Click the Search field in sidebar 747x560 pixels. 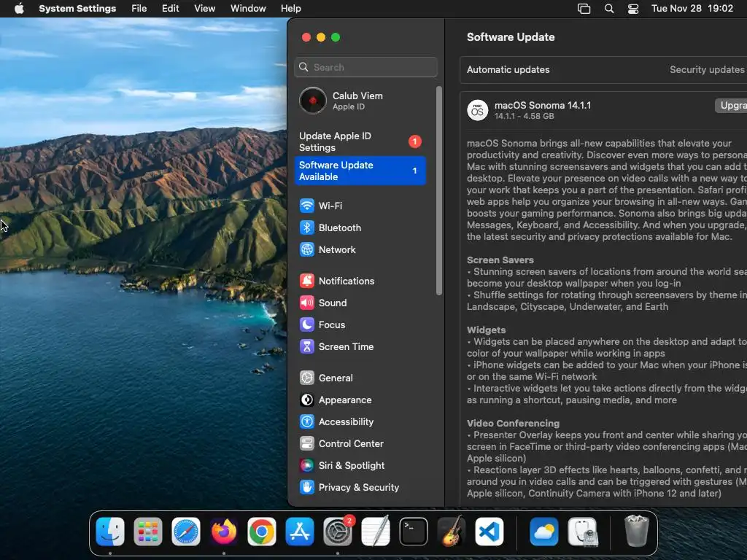pos(366,67)
